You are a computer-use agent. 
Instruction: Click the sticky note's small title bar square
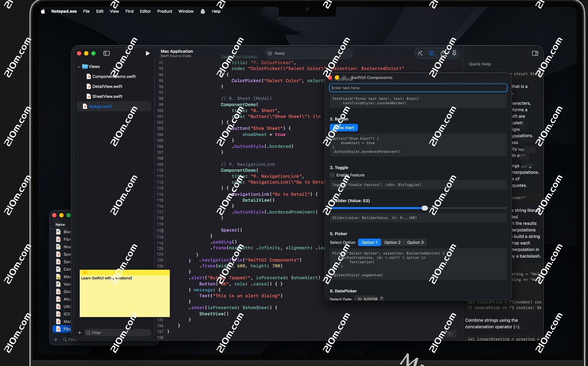point(85,272)
